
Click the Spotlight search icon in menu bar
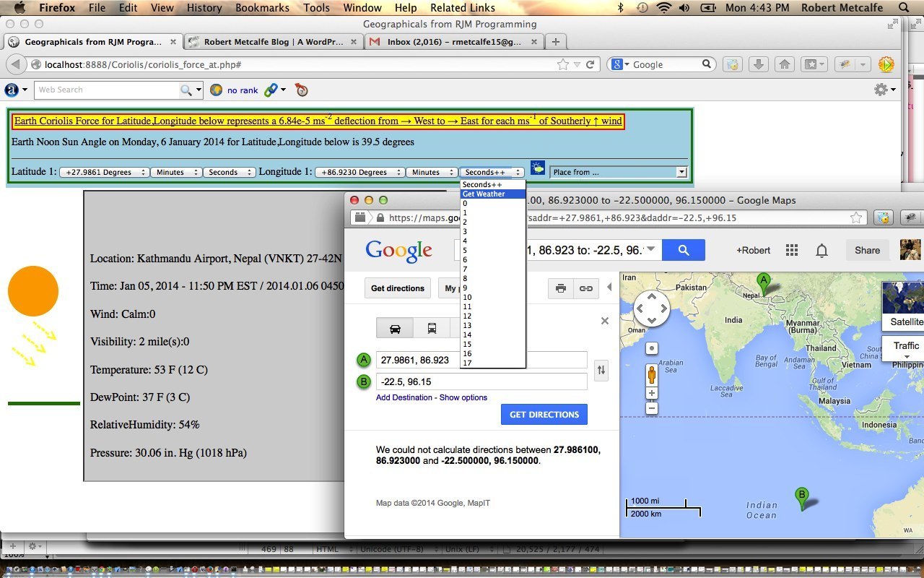tap(903, 8)
